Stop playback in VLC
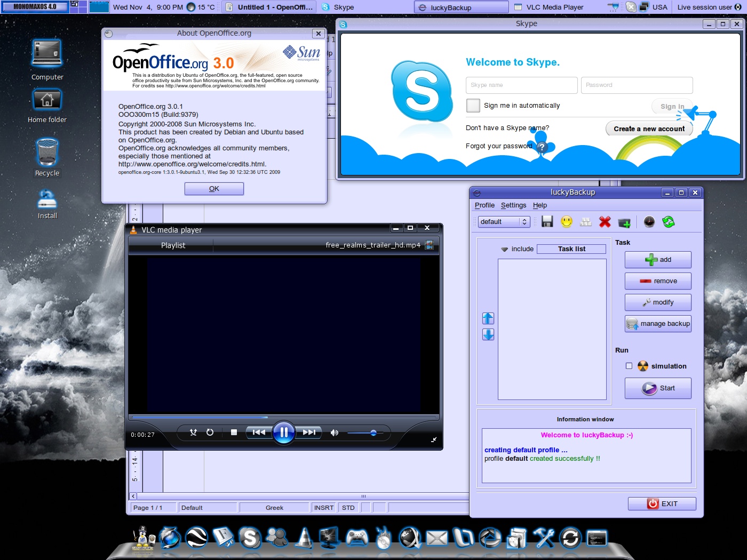Viewport: 747px width, 560px height. pyautogui.click(x=234, y=433)
